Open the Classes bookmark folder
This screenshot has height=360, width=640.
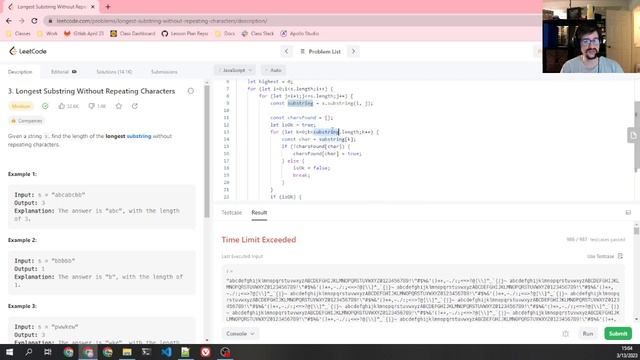pyautogui.click(x=18, y=33)
